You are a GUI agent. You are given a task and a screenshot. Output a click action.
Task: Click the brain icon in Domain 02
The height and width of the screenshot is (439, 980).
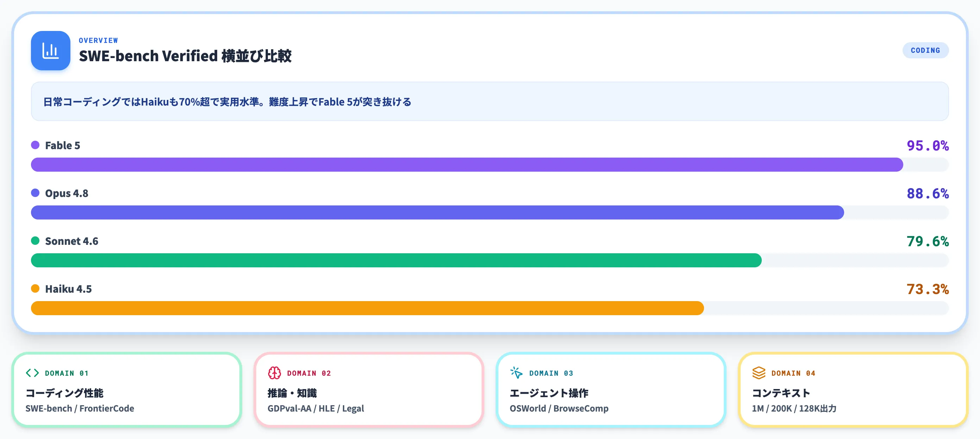click(274, 373)
